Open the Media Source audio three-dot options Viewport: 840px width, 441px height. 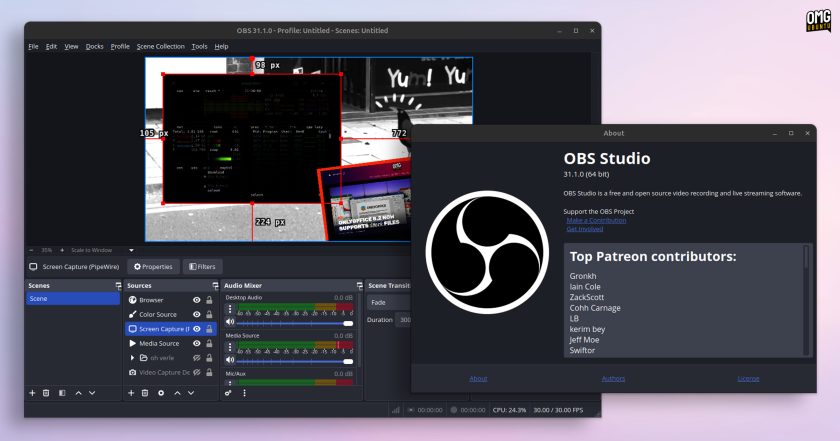(x=230, y=347)
